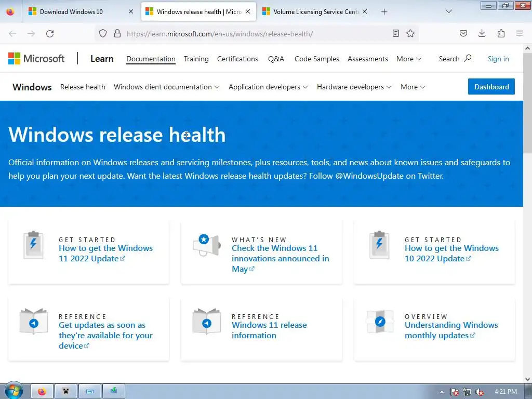
Task: Open the Release health link
Action: [83, 87]
